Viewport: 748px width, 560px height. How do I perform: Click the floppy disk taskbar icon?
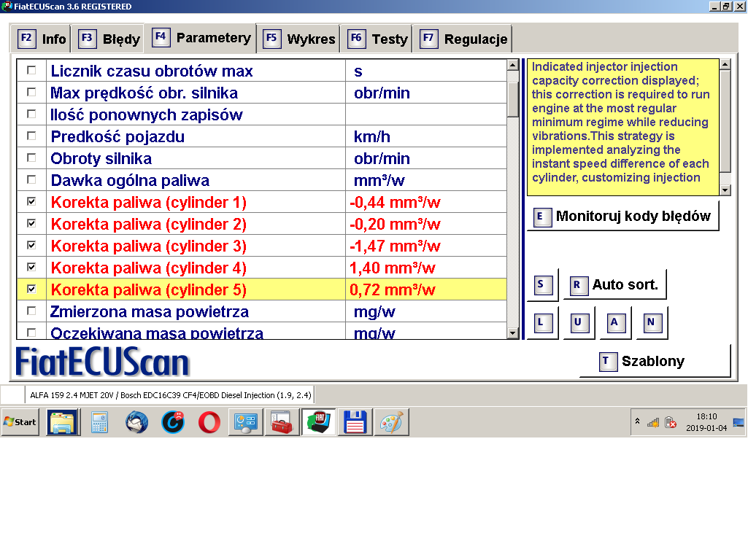click(355, 422)
